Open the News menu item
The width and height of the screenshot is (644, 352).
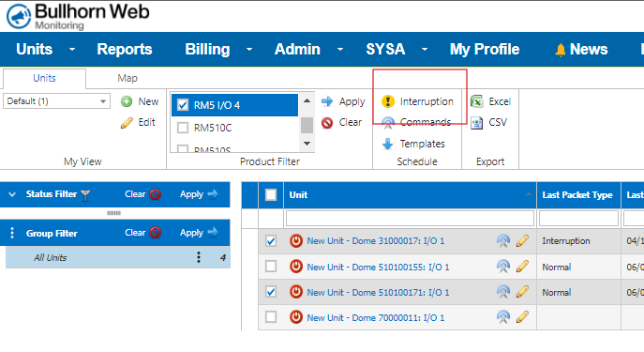[x=589, y=50]
